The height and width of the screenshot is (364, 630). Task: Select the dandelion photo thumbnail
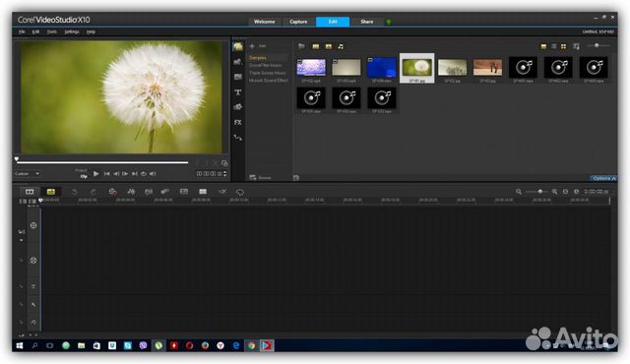click(417, 68)
